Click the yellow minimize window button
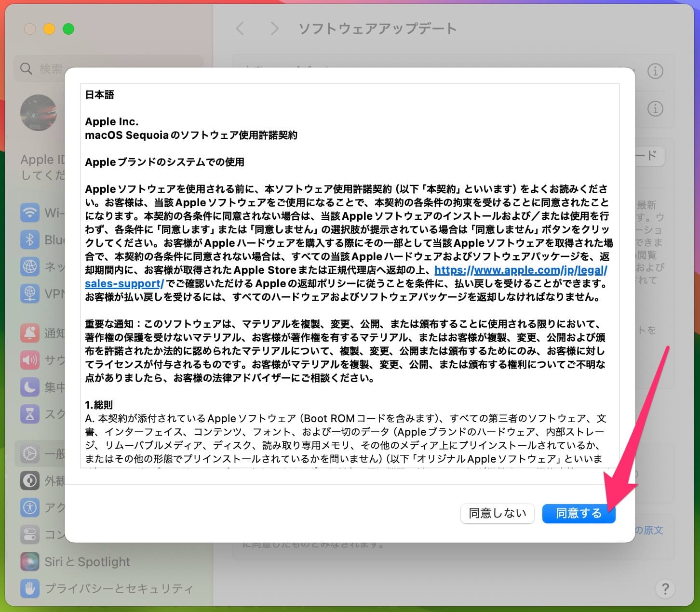The image size is (700, 612). [x=49, y=29]
